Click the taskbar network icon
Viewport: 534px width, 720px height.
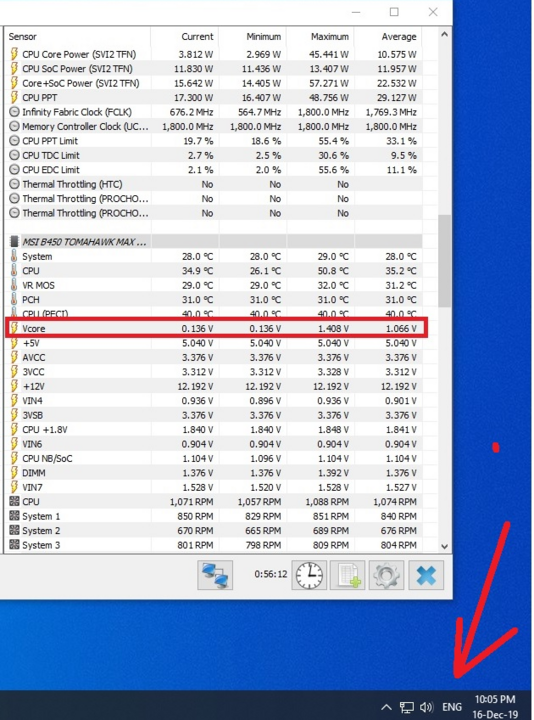tap(406, 707)
